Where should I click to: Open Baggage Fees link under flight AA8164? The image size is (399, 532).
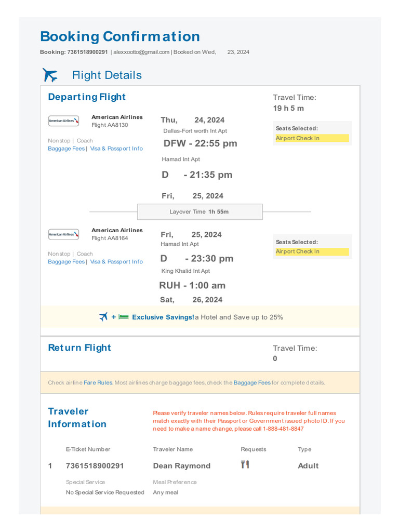[x=66, y=262]
